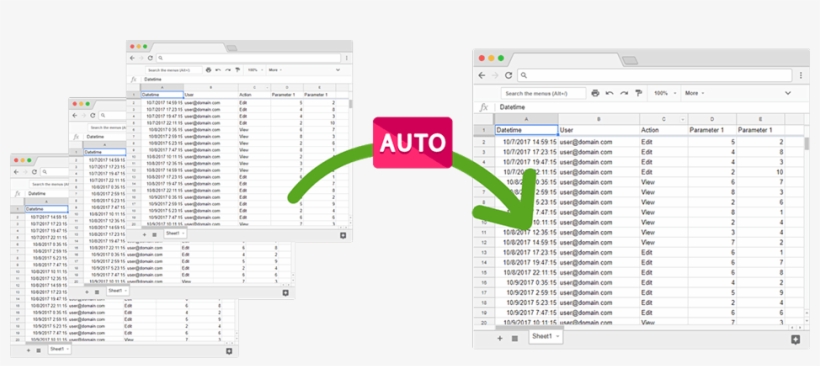This screenshot has height=366, width=820.
Task: Select Paint format in the top stacked window
Action: (237, 70)
